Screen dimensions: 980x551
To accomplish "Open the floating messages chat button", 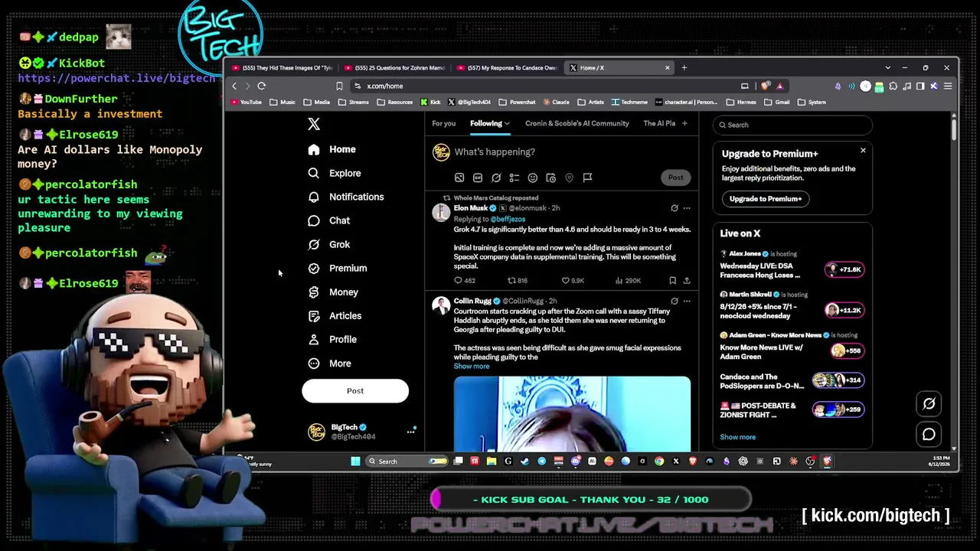I will pyautogui.click(x=929, y=435).
